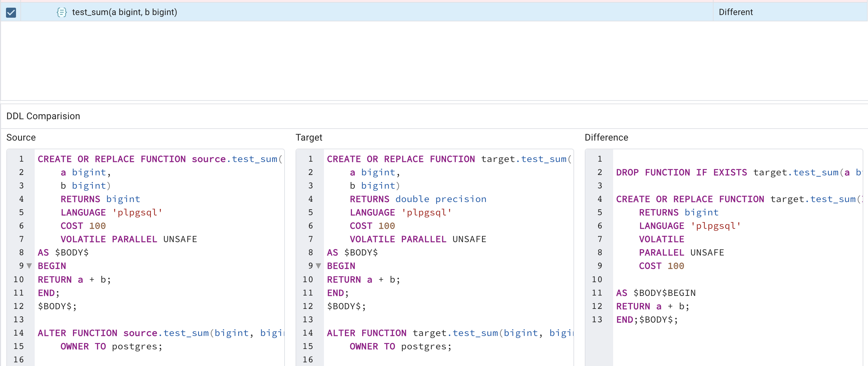Click the Difference panel heading

point(606,137)
